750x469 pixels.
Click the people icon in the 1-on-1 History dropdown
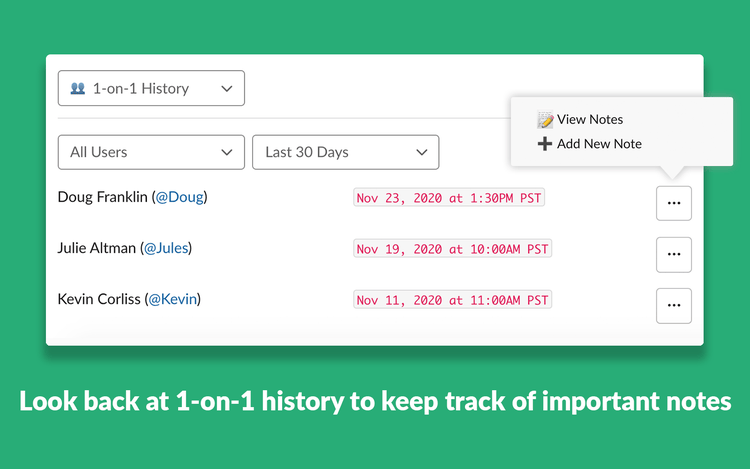tap(77, 88)
